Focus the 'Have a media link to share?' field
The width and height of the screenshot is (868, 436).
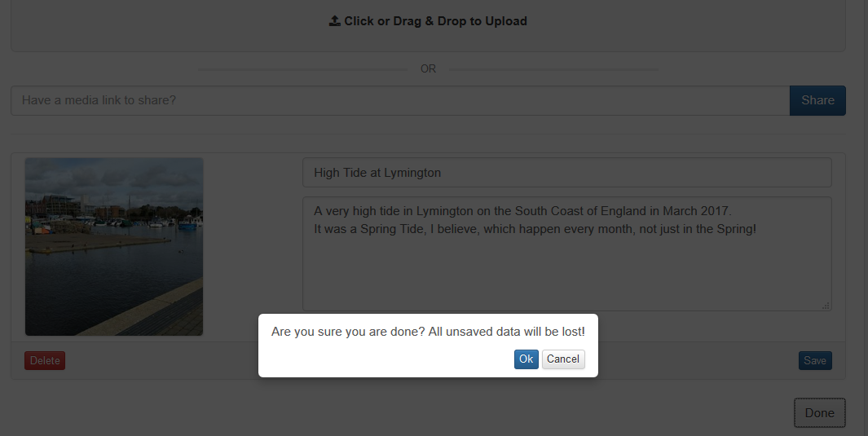(400, 101)
